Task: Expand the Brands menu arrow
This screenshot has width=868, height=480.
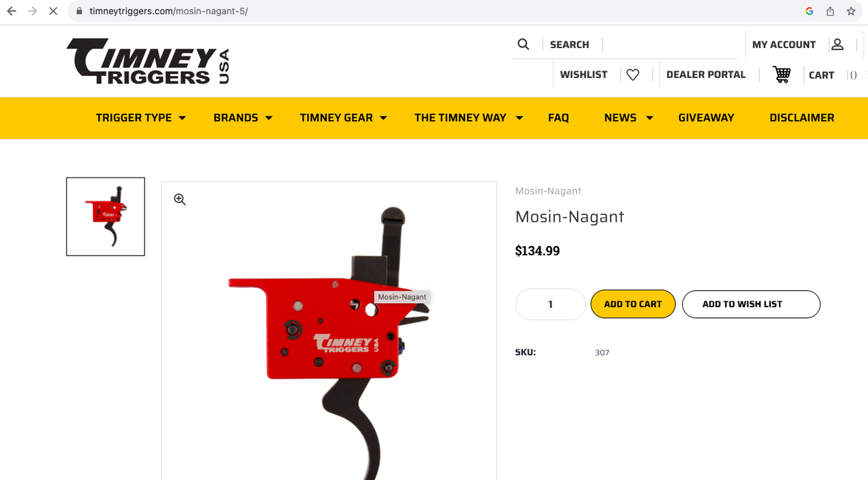Action: coord(269,118)
